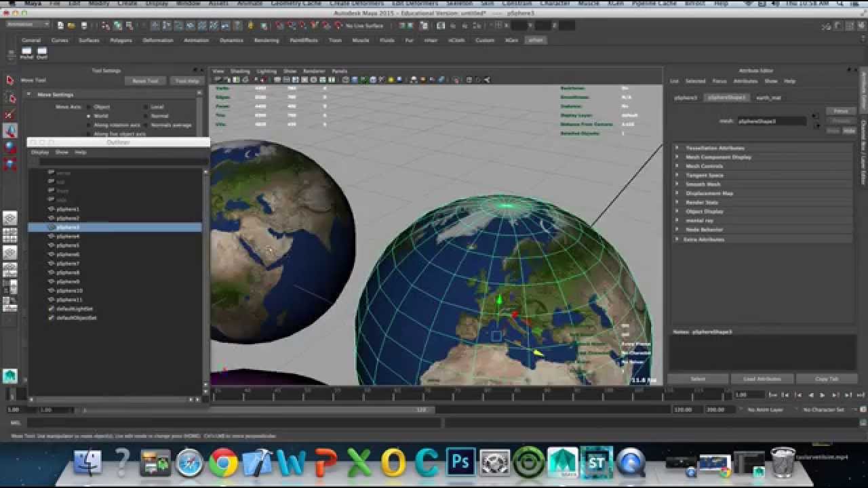Click the Tool Help button
The width and height of the screenshot is (868, 488).
click(187, 81)
